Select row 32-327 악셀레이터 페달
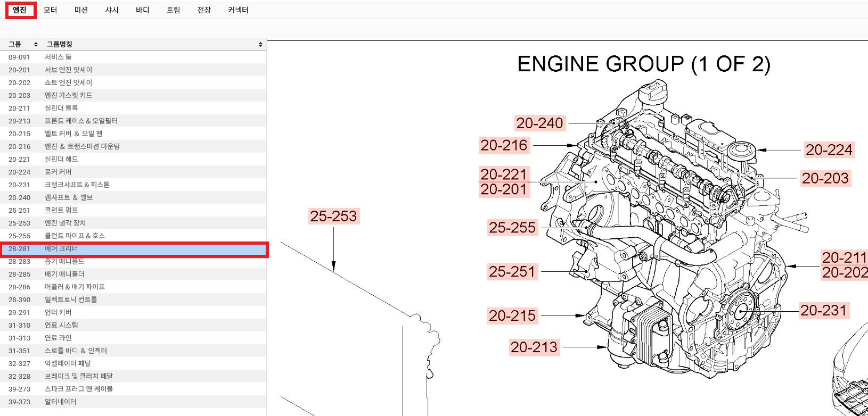868x416 pixels. 133,363
